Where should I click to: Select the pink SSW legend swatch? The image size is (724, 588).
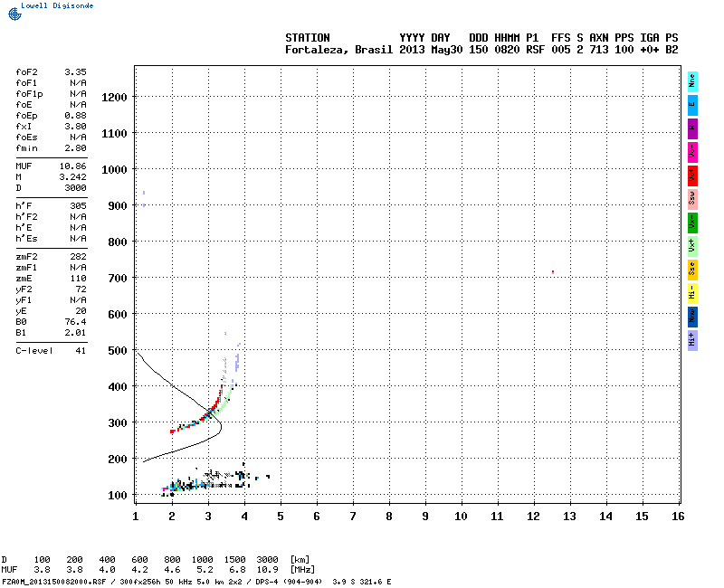click(692, 199)
